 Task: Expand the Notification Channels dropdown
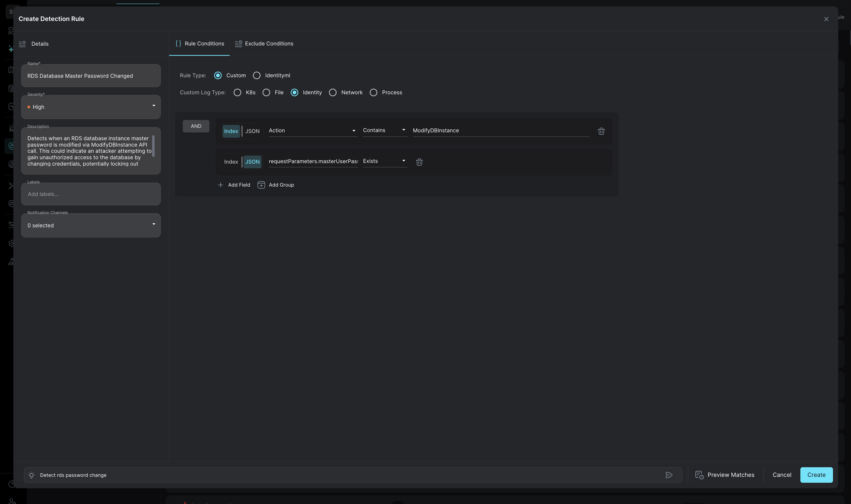(x=91, y=225)
